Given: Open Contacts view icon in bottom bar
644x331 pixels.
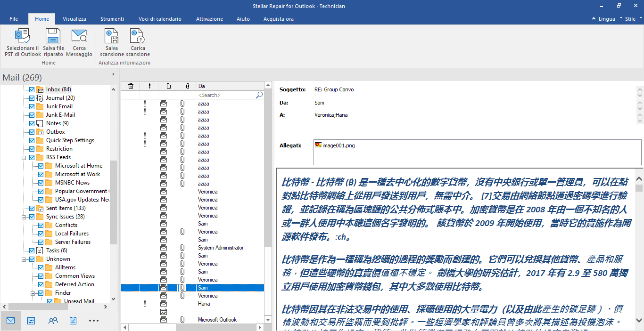Looking at the screenshot, I should (53, 321).
